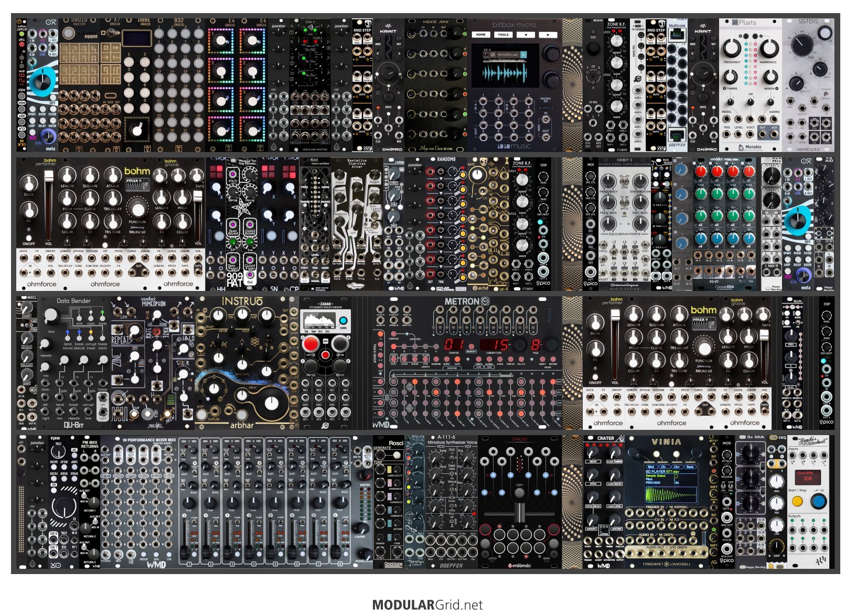Tick the Sample Select checkbox on Vinia
Viewport: 856px width, 616px height.
pyautogui.click(x=676, y=476)
